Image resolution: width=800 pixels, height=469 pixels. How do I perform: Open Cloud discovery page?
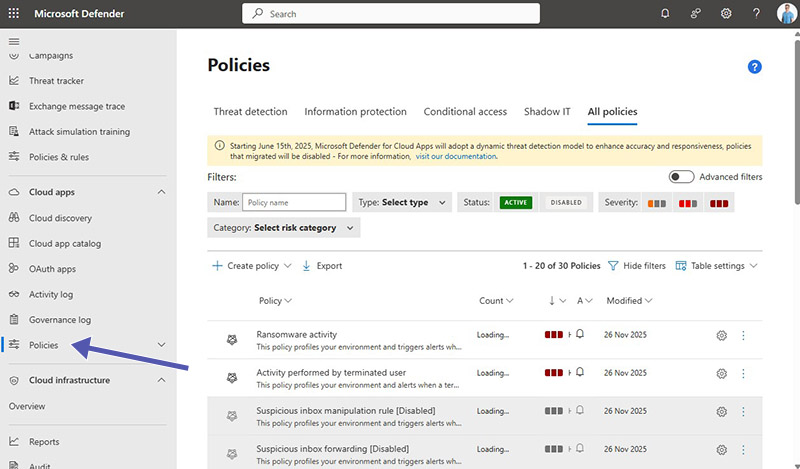[60, 218]
